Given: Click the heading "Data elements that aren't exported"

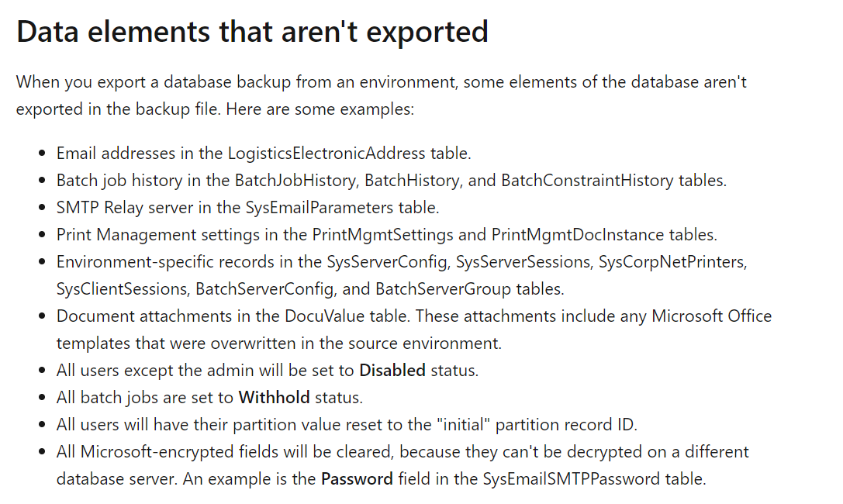Looking at the screenshot, I should click(x=252, y=31).
